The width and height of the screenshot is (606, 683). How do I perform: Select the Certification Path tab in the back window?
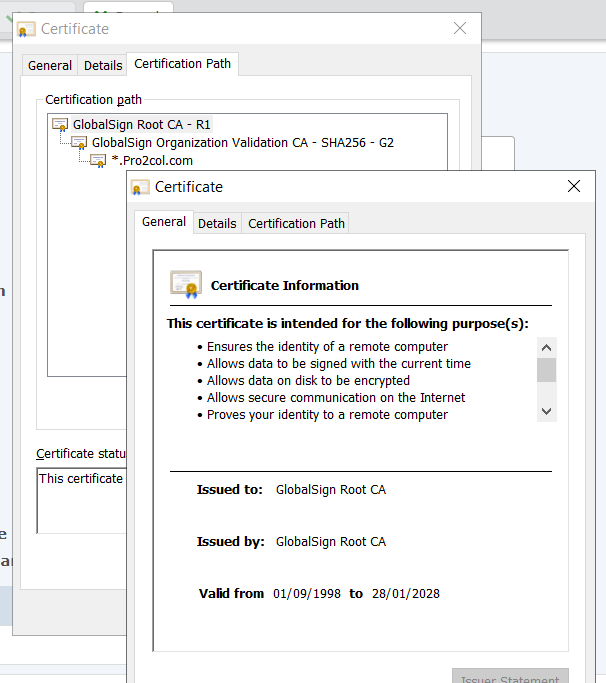pos(183,64)
